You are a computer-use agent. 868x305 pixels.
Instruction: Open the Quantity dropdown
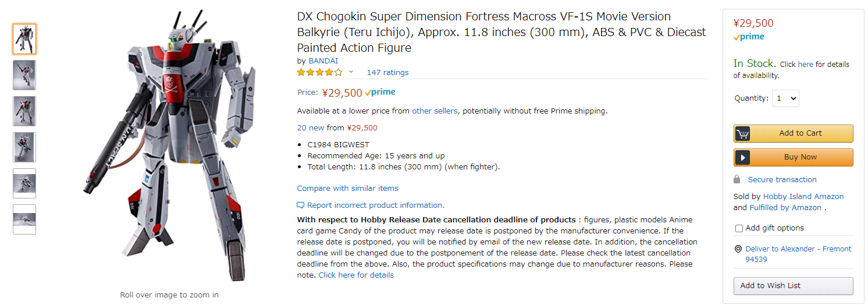(x=785, y=98)
